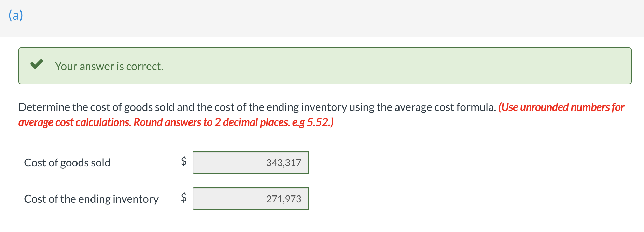Click the dollar sign before ending inventory

tap(183, 198)
